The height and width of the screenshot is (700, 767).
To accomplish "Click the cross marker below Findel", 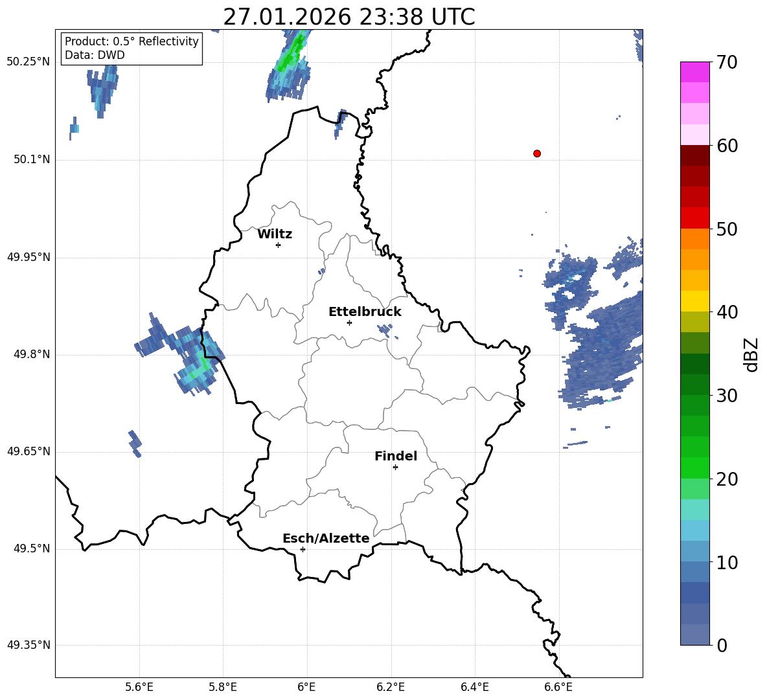I will pyautogui.click(x=395, y=467).
